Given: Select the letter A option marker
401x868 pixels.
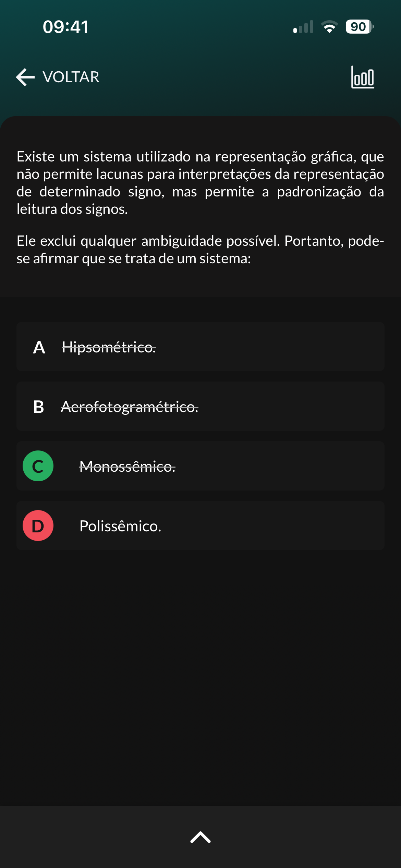Looking at the screenshot, I should pyautogui.click(x=39, y=347).
